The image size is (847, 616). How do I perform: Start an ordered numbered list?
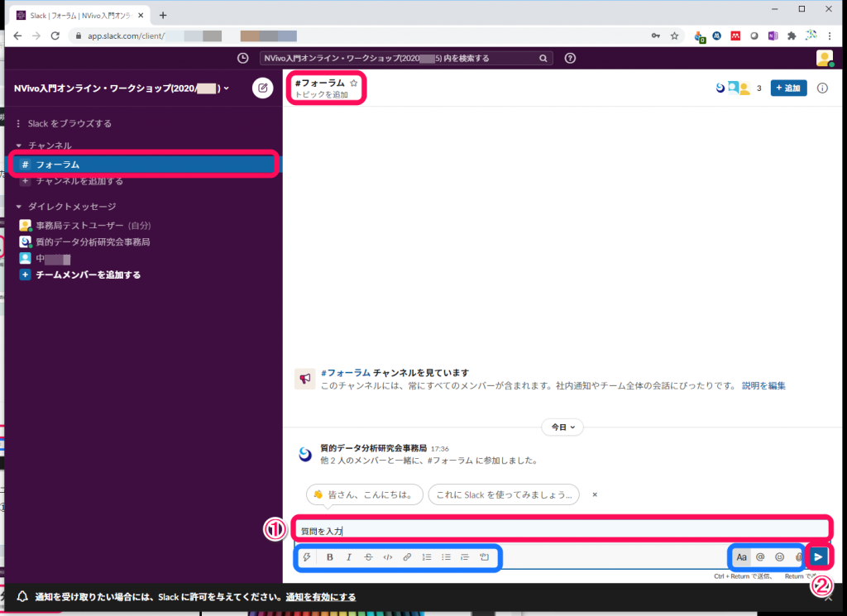point(427,557)
